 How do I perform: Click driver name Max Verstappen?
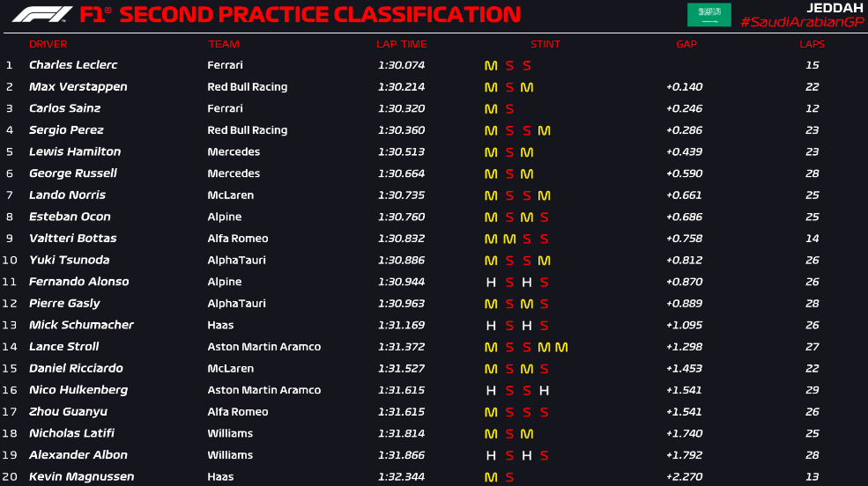pyautogui.click(x=78, y=87)
